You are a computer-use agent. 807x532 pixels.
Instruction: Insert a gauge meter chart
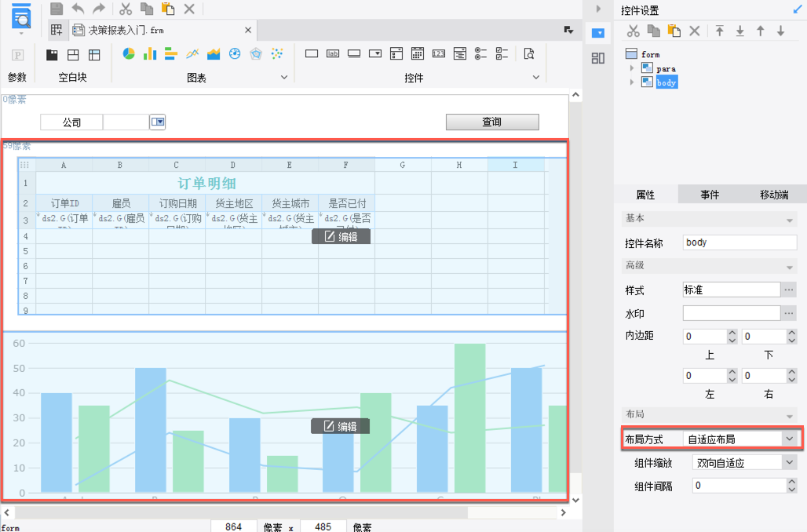point(235,53)
